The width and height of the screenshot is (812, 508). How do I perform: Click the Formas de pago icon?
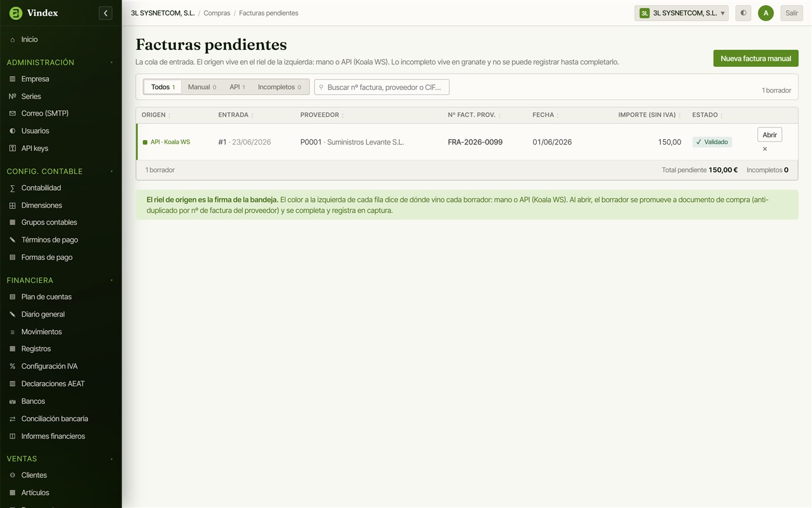pyautogui.click(x=12, y=257)
